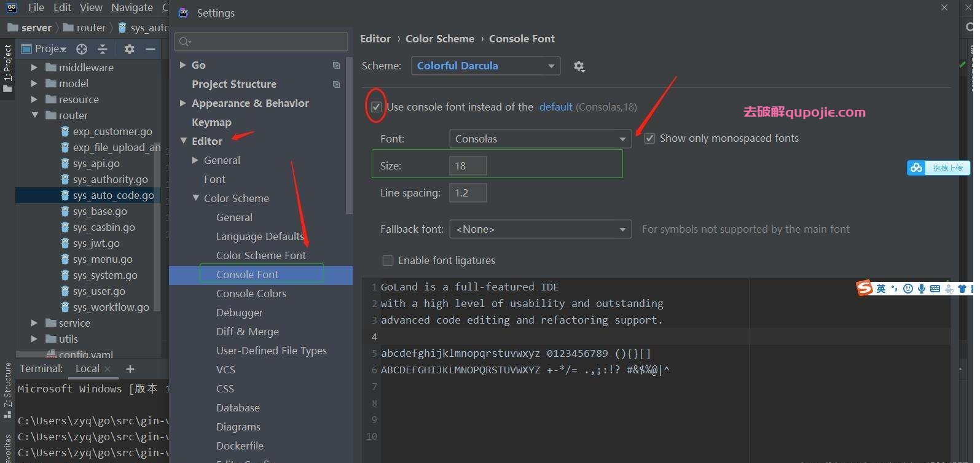Click the Sogou emoji face icon
Viewport: 980px width, 463px height.
(x=908, y=289)
